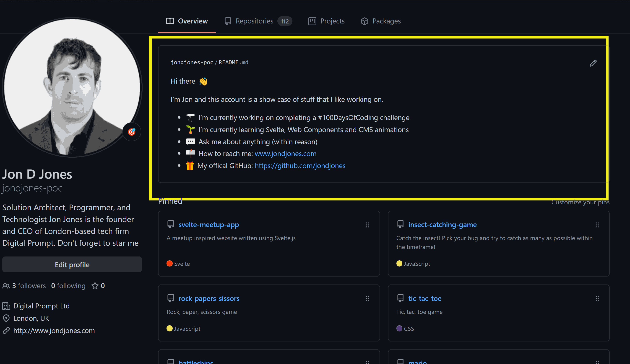Open https://github.com/jondjones link
The image size is (630, 364).
pos(300,166)
